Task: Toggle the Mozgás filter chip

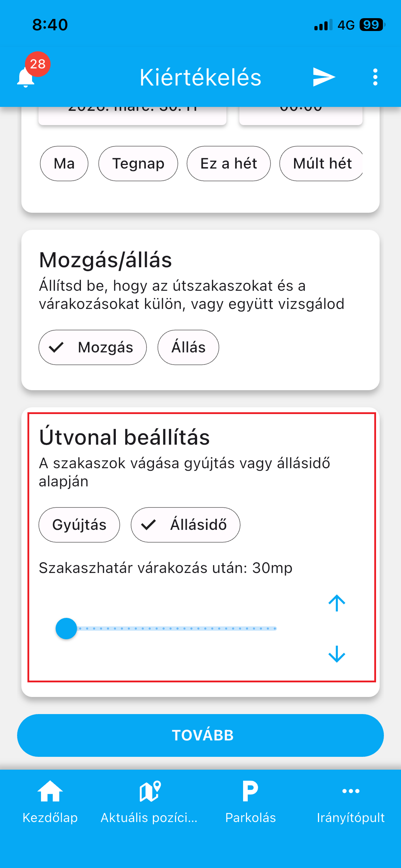Action: click(93, 347)
